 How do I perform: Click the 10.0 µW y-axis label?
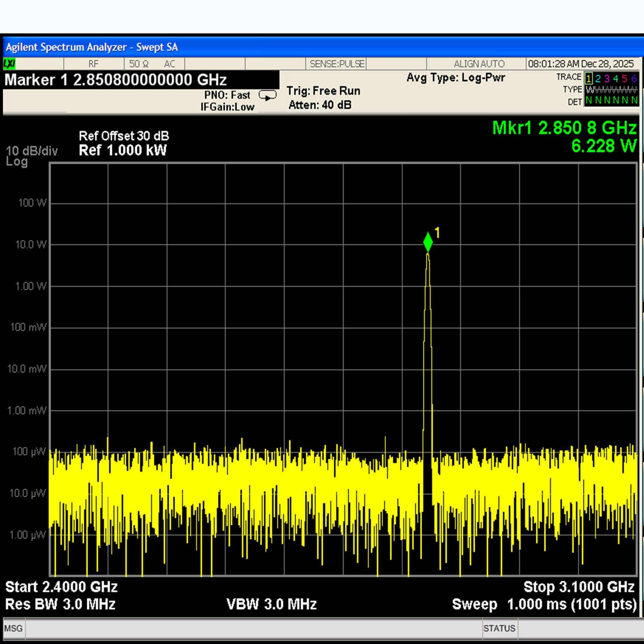(27, 493)
